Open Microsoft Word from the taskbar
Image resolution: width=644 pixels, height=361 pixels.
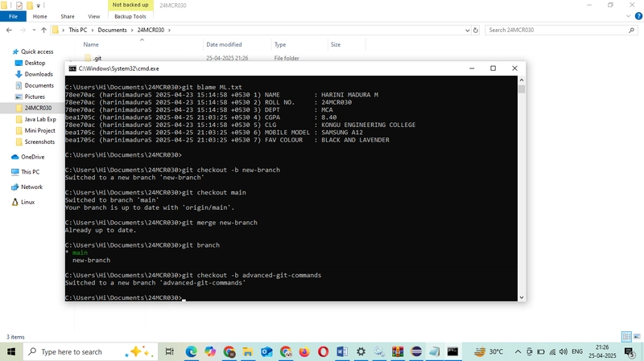tap(341, 351)
